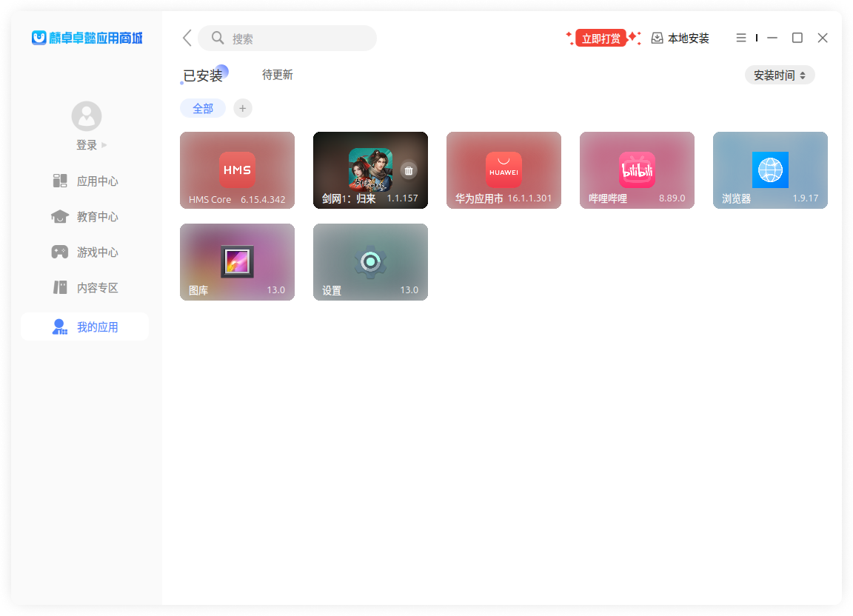The image size is (853, 616).
Task: Click the user avatar icon
Action: 87,116
